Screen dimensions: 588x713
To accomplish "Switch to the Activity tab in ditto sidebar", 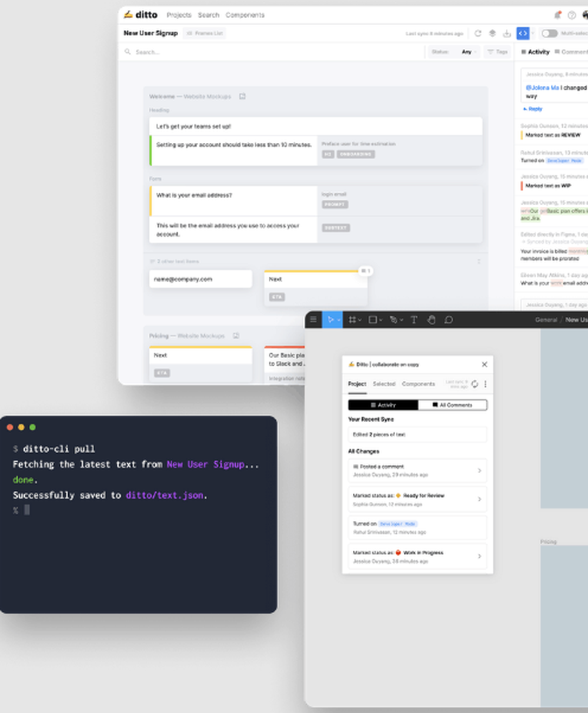I will (x=535, y=52).
